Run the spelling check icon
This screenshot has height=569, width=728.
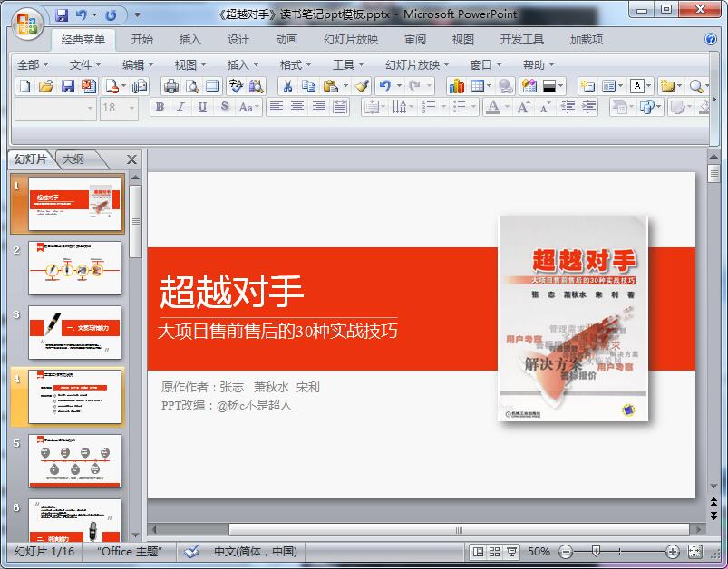click(236, 86)
